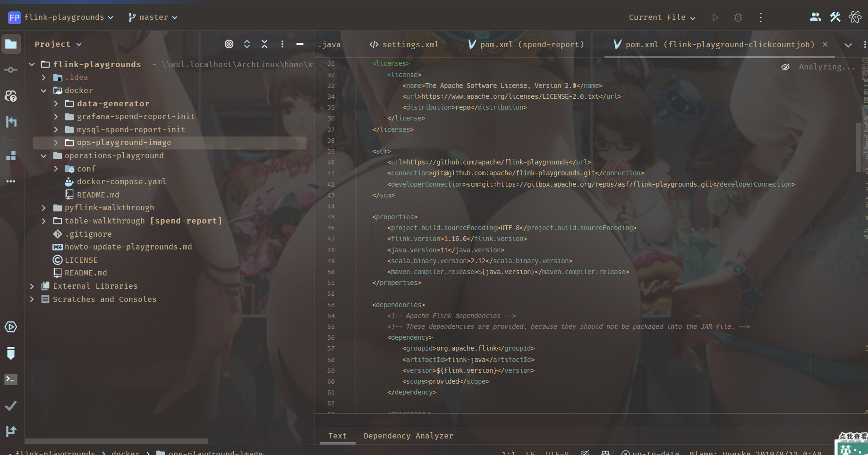Click the Apache LICENSE-2.0.txt URL
Screen dimensions: 868x455
(x=510, y=96)
